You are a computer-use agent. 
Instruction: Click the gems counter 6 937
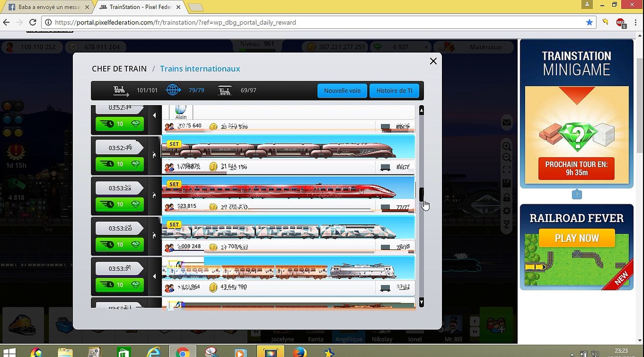pyautogui.click(x=401, y=47)
